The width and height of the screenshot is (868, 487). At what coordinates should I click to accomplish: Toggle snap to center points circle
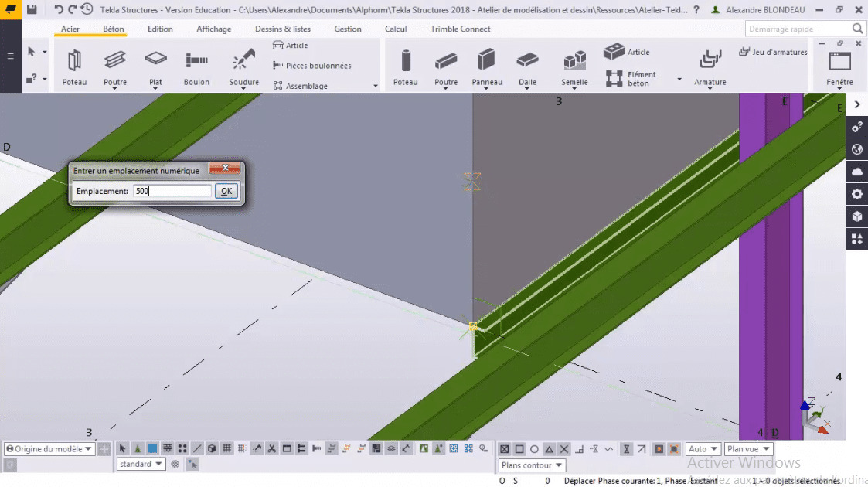tap(534, 449)
